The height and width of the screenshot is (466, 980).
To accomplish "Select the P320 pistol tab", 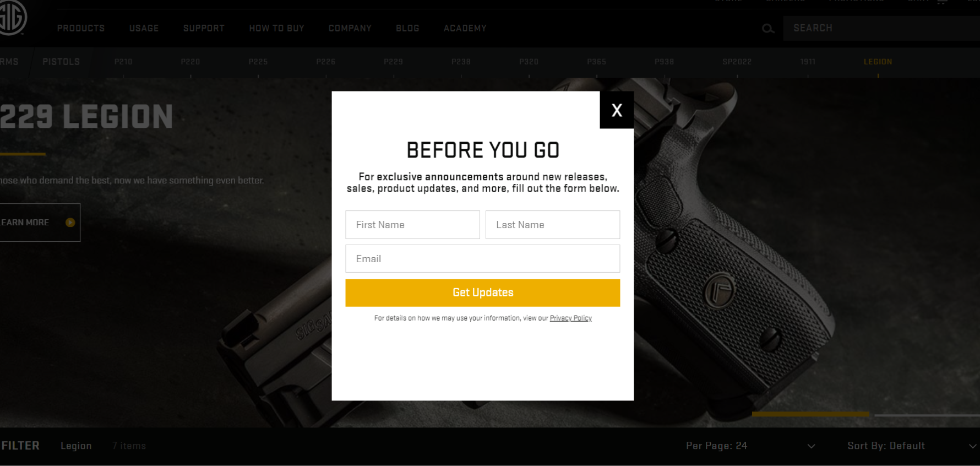I will (529, 62).
